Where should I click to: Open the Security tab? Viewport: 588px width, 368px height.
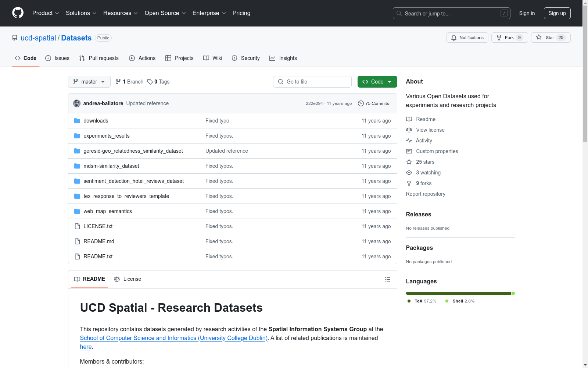point(245,58)
